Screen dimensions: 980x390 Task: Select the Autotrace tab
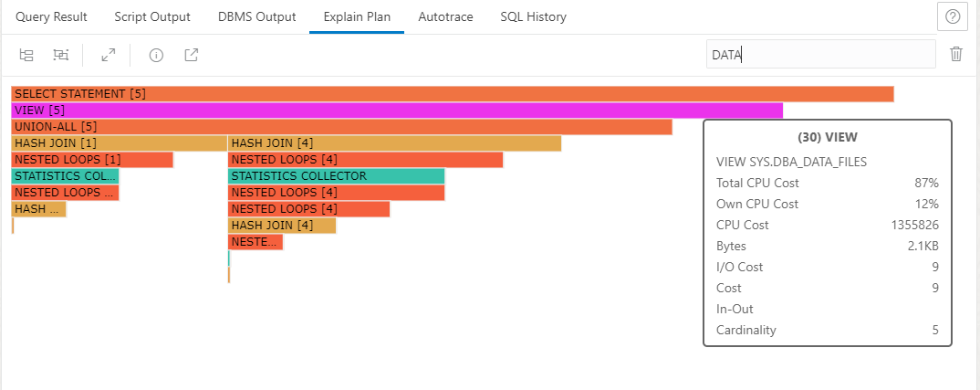445,17
